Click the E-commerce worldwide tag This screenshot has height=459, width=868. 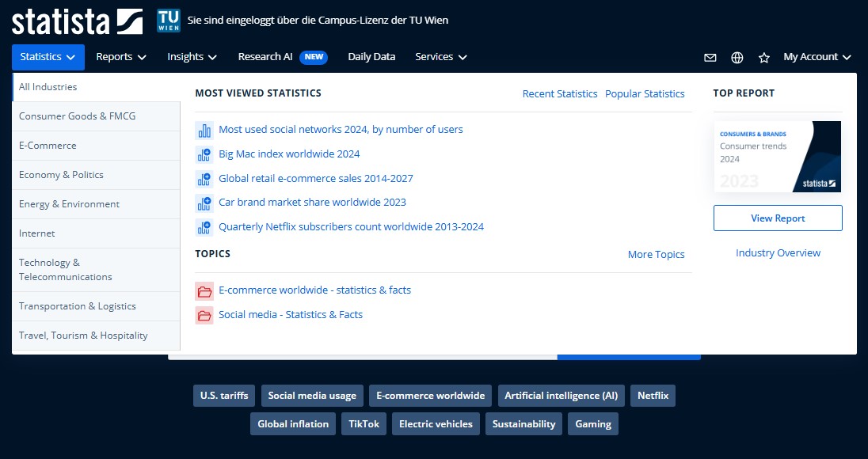[x=430, y=396]
